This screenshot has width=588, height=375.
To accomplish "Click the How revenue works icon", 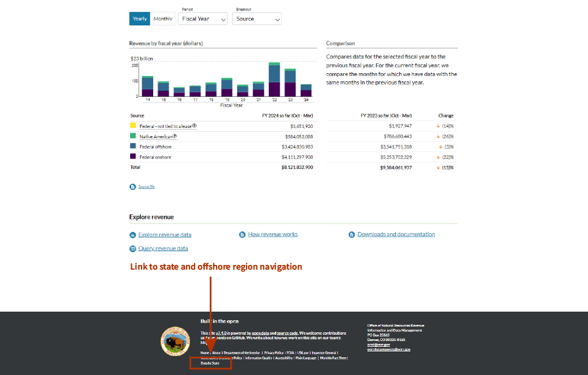I will click(x=242, y=235).
